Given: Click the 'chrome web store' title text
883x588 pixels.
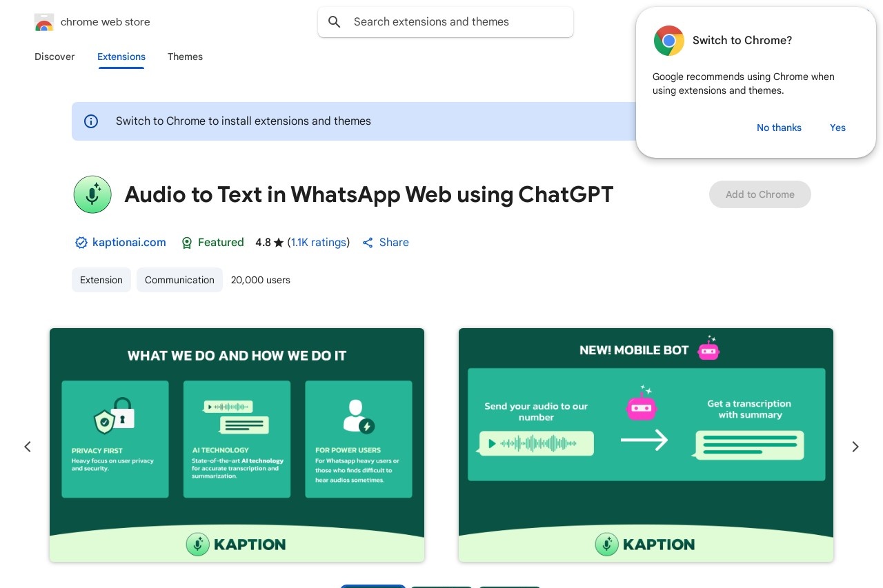Looking at the screenshot, I should point(105,22).
